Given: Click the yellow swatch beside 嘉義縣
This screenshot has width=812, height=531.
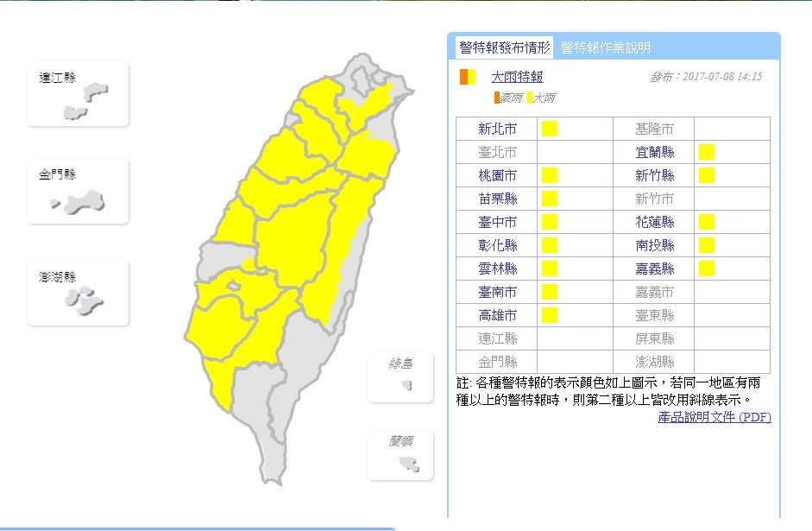Looking at the screenshot, I should [x=707, y=269].
